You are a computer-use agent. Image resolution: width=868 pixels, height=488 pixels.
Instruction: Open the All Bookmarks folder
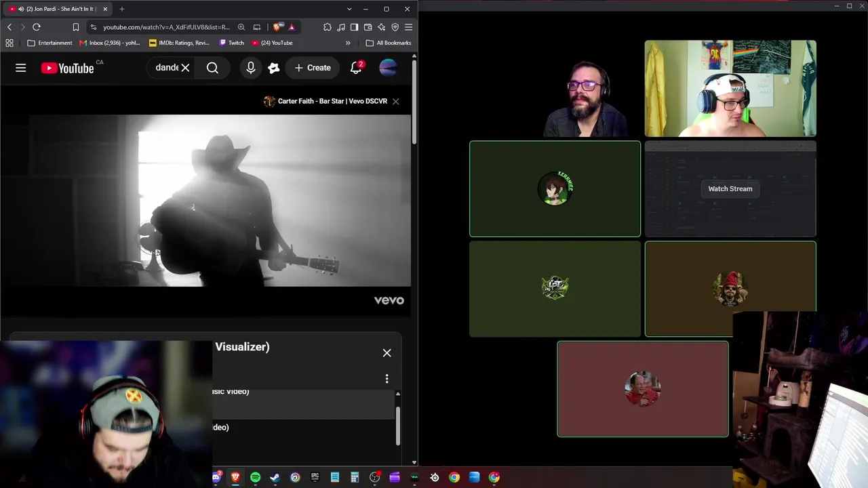pyautogui.click(x=388, y=43)
